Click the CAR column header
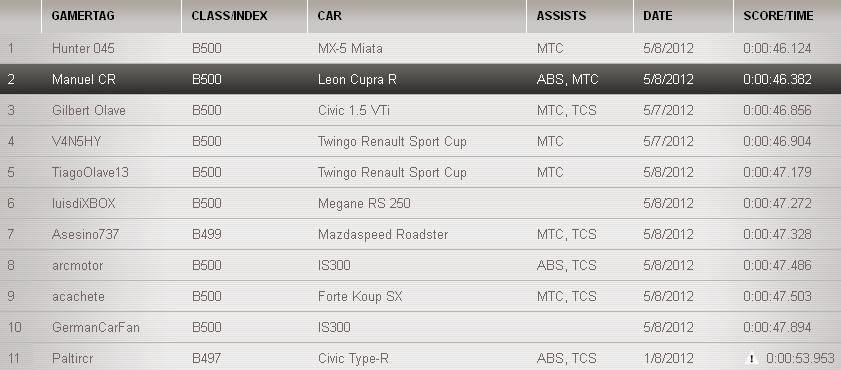Image resolution: width=841 pixels, height=370 pixels. coord(329,16)
